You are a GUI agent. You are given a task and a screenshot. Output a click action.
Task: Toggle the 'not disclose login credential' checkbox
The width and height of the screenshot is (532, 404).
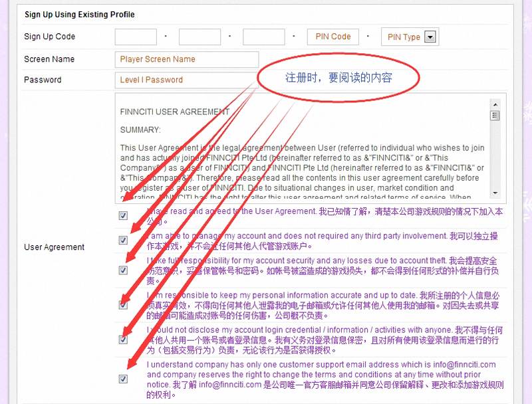pos(123,340)
